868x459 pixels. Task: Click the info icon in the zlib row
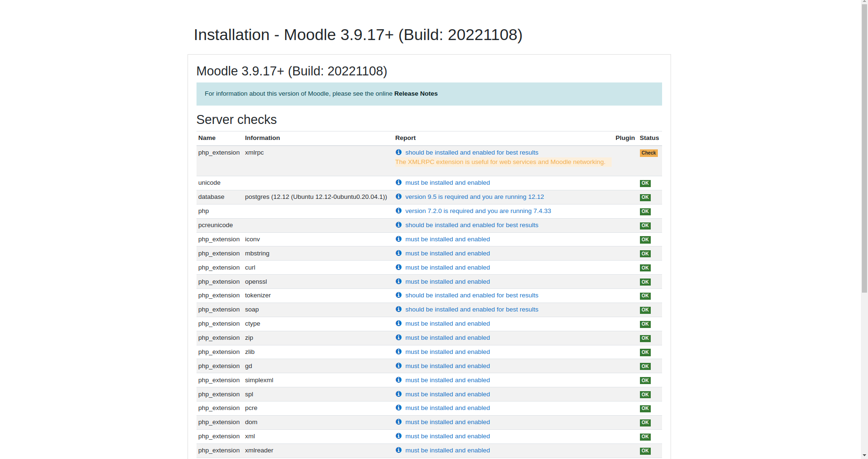tap(399, 352)
